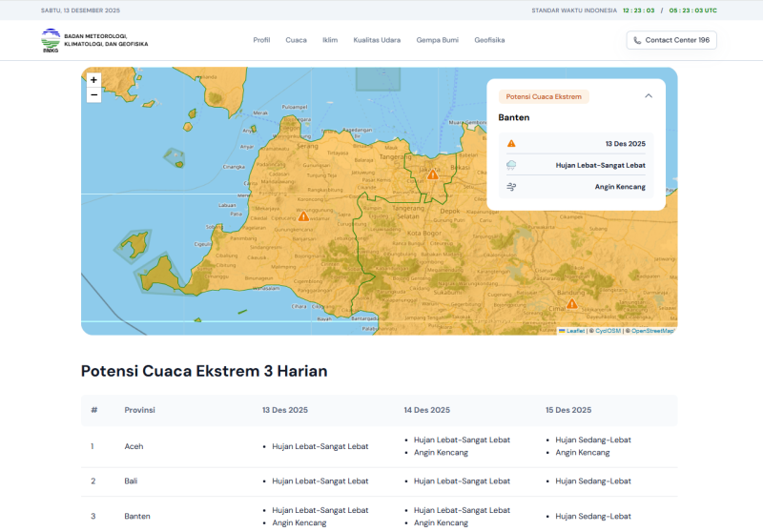Open the Geofisika menu
This screenshot has height=532, width=763.
coord(489,40)
